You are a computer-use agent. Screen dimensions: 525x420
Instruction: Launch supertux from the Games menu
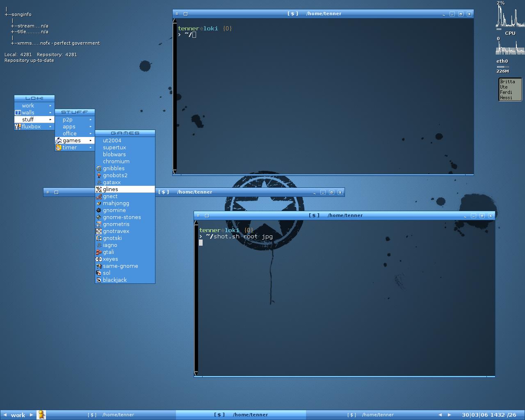pos(125,147)
